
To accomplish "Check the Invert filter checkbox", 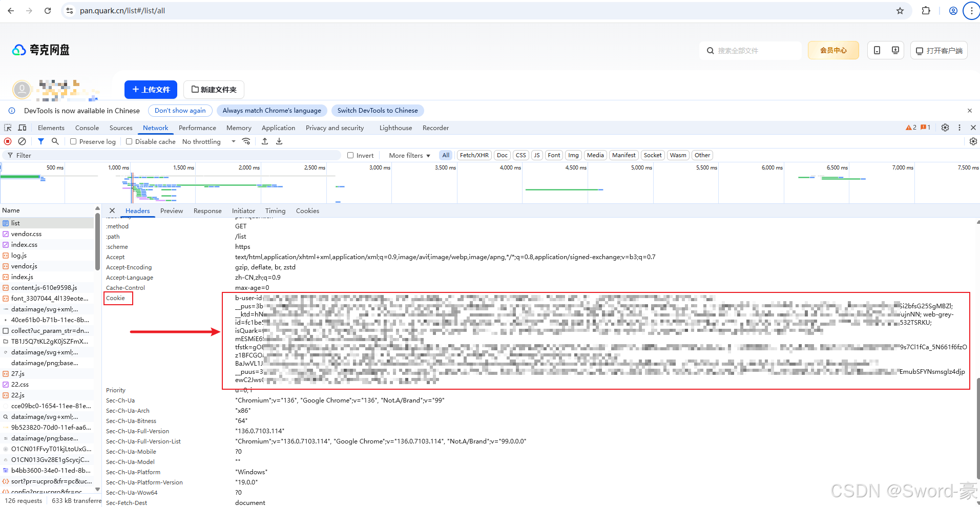I will pyautogui.click(x=350, y=155).
